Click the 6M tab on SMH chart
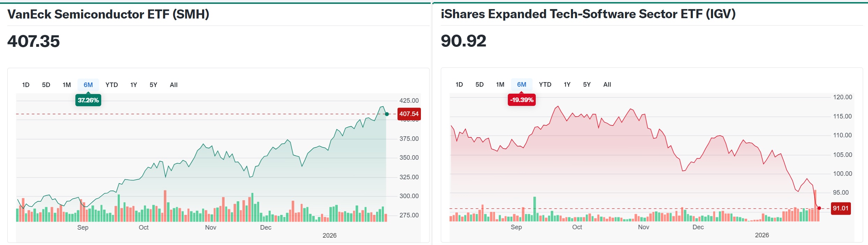868x245 pixels. pos(88,85)
